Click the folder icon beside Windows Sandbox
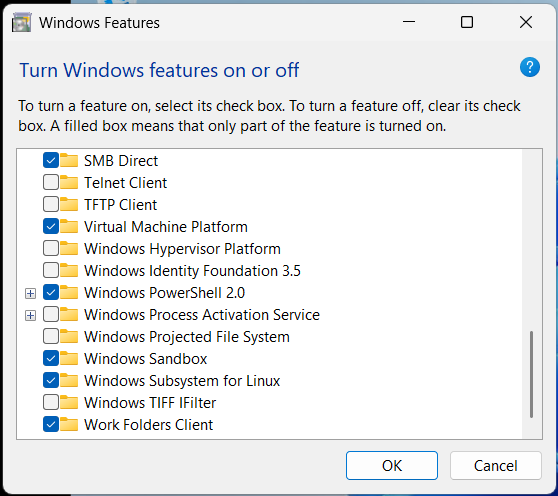Viewport: 558px width, 496px height. pyautogui.click(x=69, y=359)
